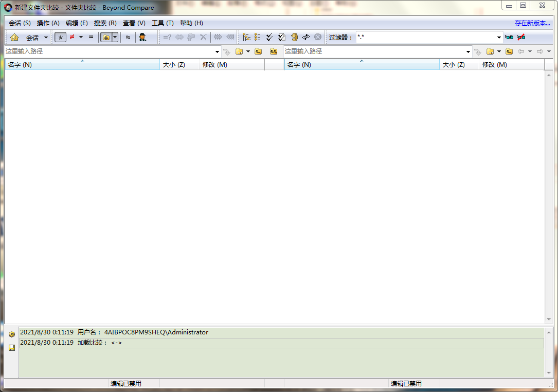Click the left pane browse folder icon
Image resolution: width=558 pixels, height=392 pixels.
[239, 51]
